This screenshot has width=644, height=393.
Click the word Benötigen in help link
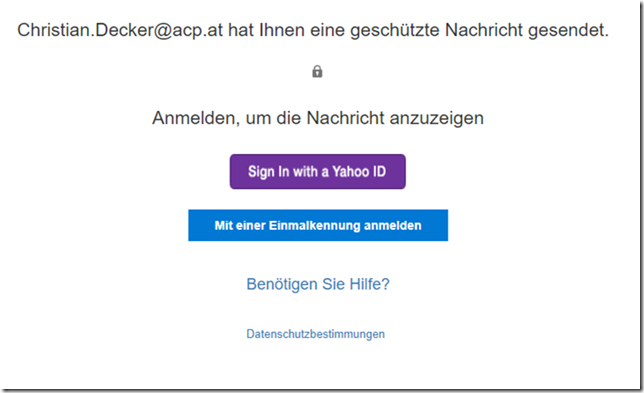point(282,284)
